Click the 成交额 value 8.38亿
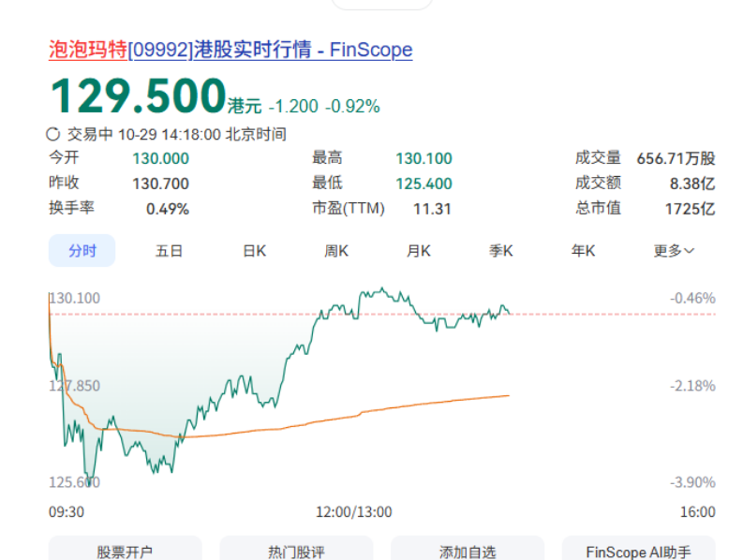The width and height of the screenshot is (743, 560). 692,184
